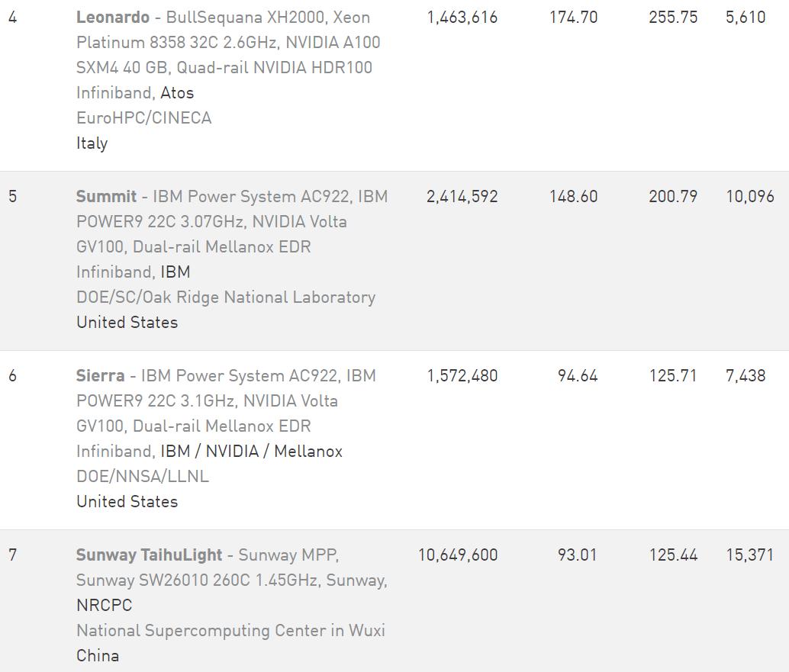Image resolution: width=789 pixels, height=672 pixels.
Task: Click United States under Oak Ridge entry
Action: (127, 323)
